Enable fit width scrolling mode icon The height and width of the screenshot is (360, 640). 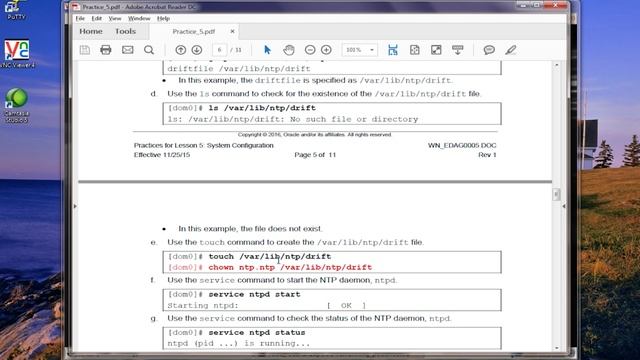[393, 50]
